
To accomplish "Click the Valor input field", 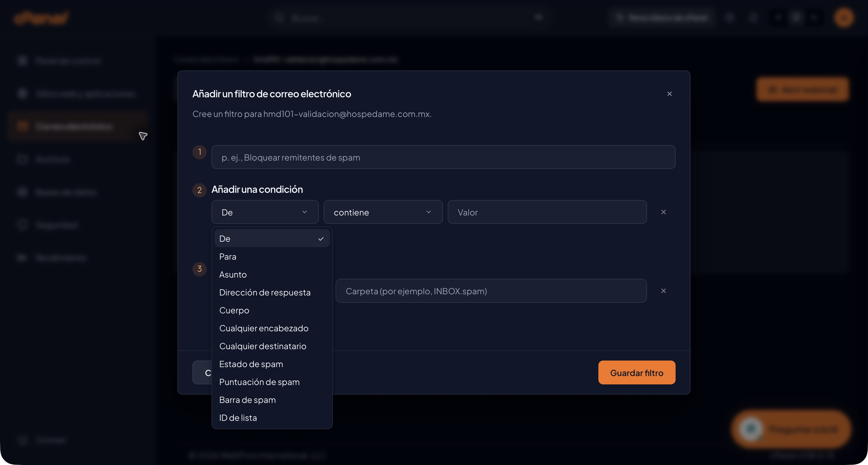I will (547, 212).
